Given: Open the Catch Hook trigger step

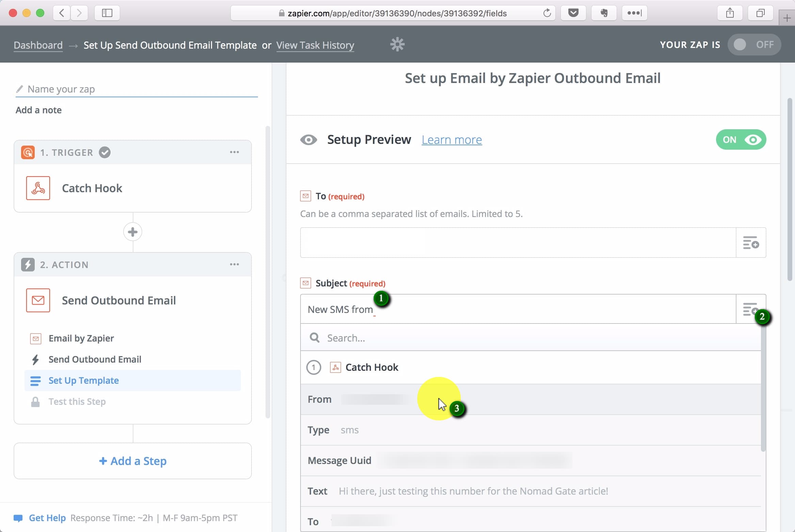Looking at the screenshot, I should coord(133,188).
